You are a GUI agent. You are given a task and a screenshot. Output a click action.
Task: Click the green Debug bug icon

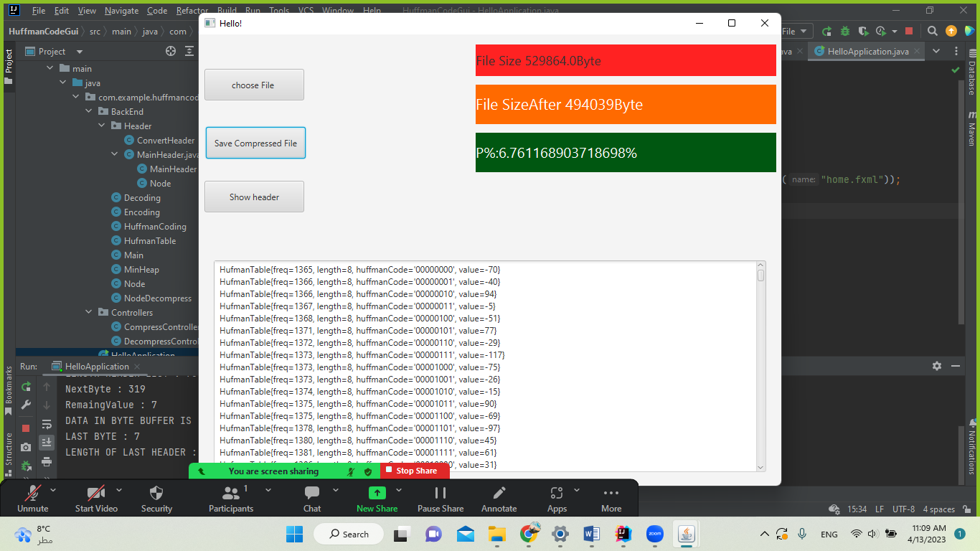845,32
